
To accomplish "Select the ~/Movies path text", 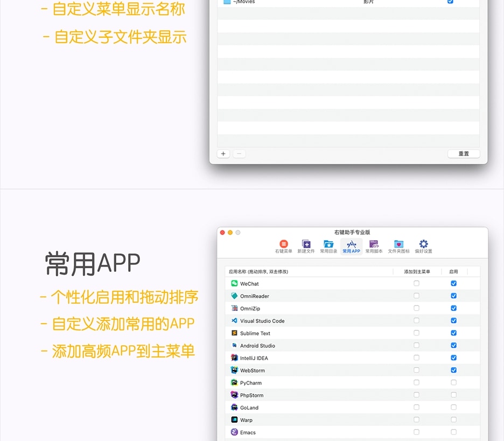I will 244,2.
